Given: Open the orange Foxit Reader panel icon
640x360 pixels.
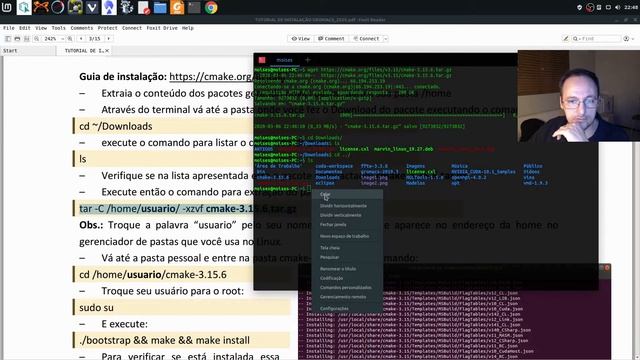Looking at the screenshot, I should click(x=177, y=7).
